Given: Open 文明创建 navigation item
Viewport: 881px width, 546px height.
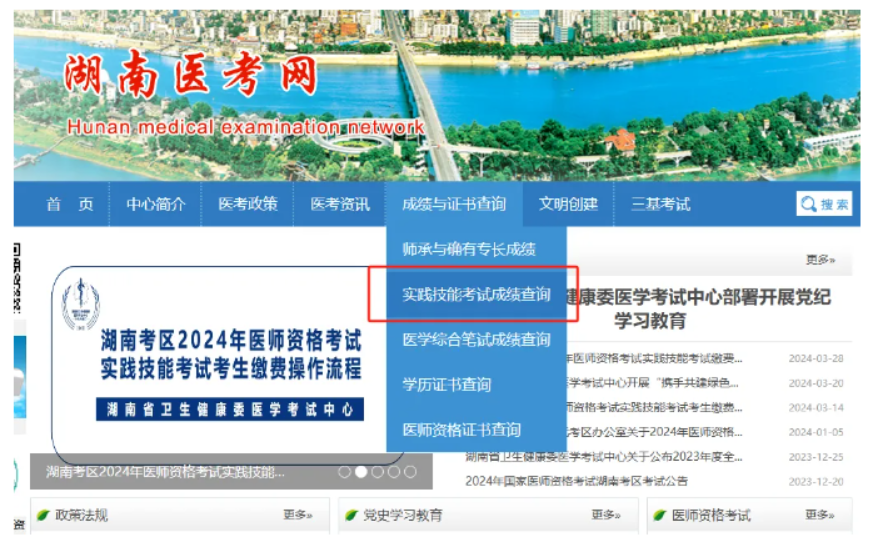Looking at the screenshot, I should tap(568, 204).
